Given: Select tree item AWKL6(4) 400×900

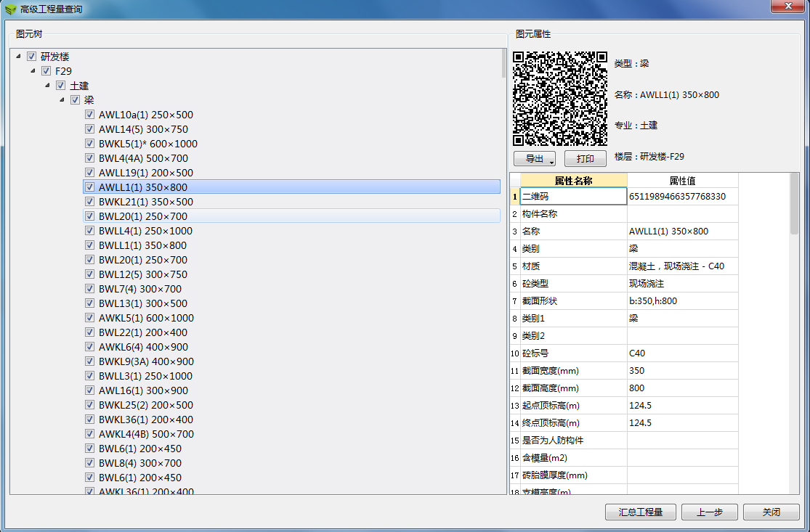Looking at the screenshot, I should (143, 347).
